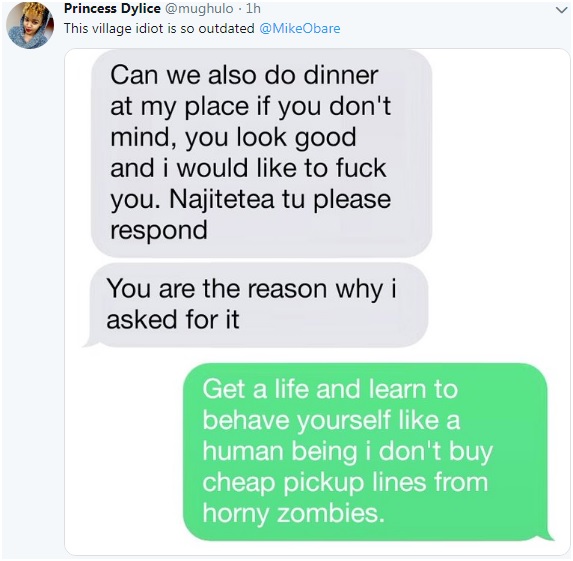Visit the @mughulo handle profile
The width and height of the screenshot is (573, 561).
(x=199, y=8)
